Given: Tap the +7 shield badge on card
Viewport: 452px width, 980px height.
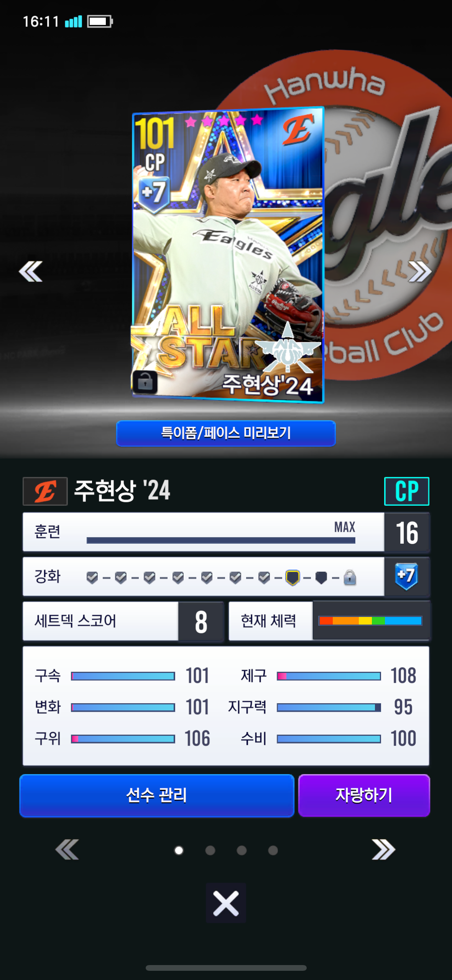Looking at the screenshot, I should coord(154,194).
